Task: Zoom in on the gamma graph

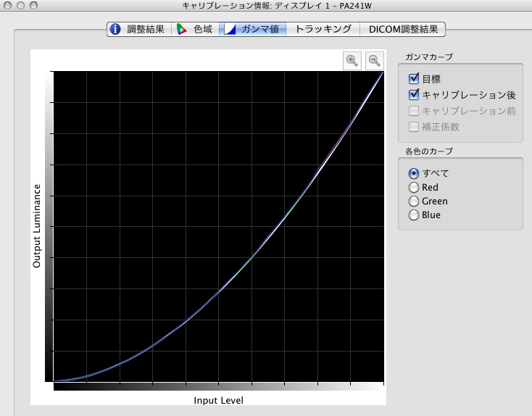Action: pyautogui.click(x=352, y=61)
